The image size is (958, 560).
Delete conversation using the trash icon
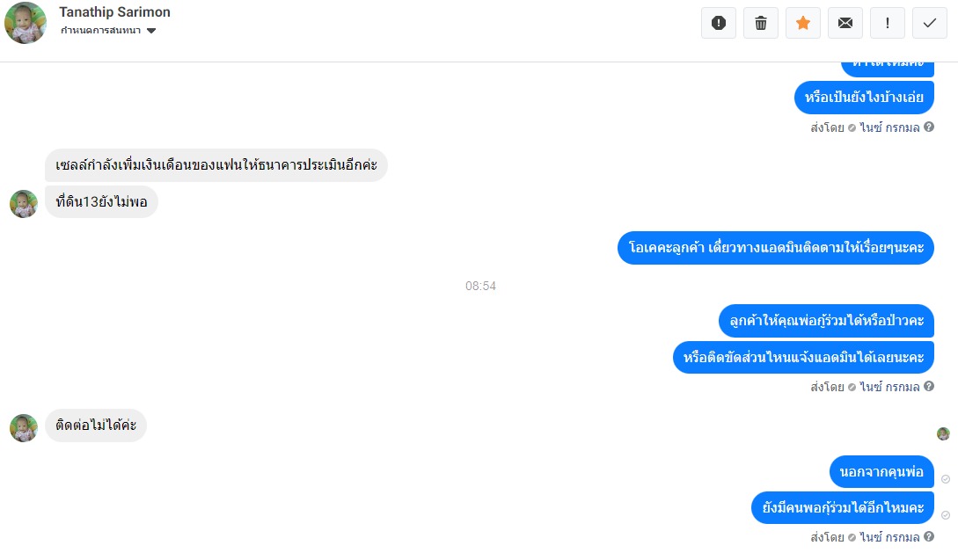761,23
